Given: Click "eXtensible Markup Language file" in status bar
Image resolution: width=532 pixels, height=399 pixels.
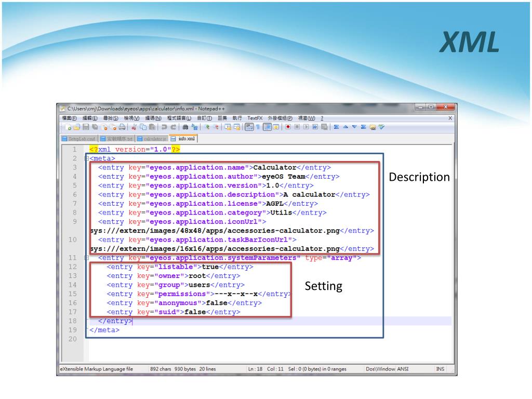Looking at the screenshot, I should pos(96,369).
